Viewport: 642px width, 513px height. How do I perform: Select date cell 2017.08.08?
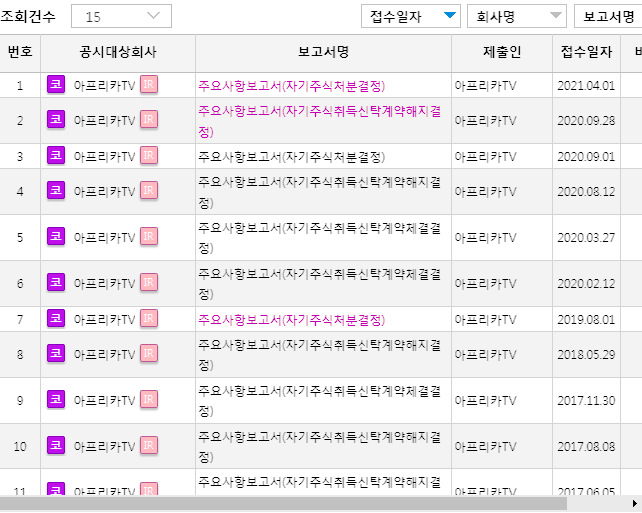click(x=586, y=446)
